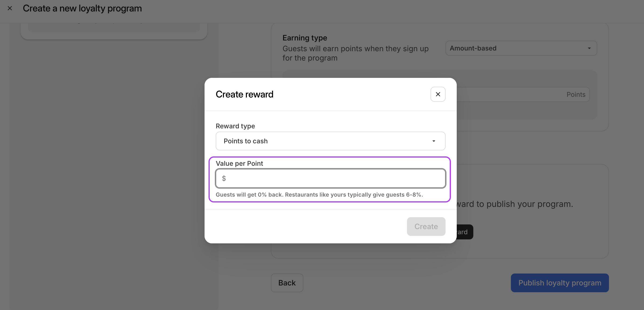Open the Reward type dropdown

[330, 141]
